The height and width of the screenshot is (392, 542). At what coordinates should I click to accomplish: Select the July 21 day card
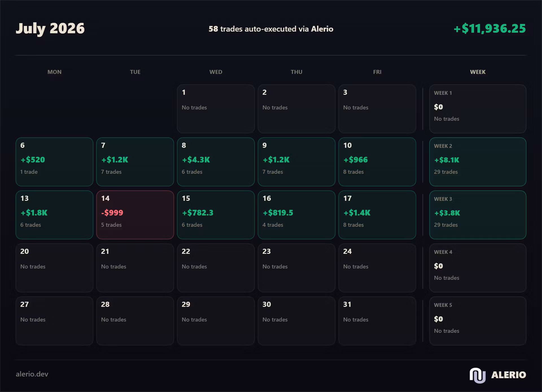tap(135, 268)
